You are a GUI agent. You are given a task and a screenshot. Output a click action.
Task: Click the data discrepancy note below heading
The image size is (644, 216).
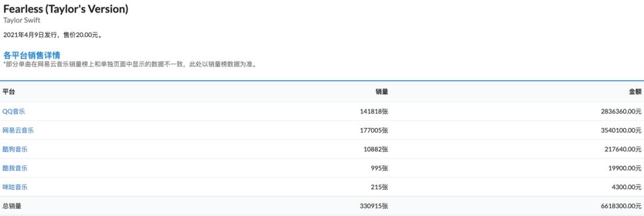click(x=131, y=65)
